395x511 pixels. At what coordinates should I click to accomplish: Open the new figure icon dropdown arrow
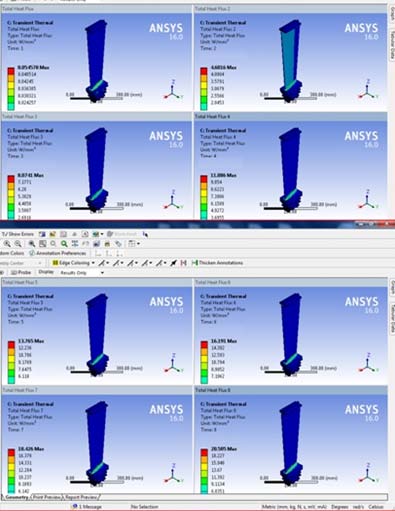pos(102,234)
